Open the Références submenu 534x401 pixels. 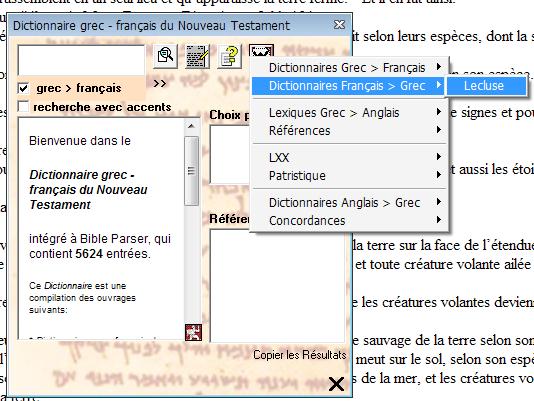349,130
